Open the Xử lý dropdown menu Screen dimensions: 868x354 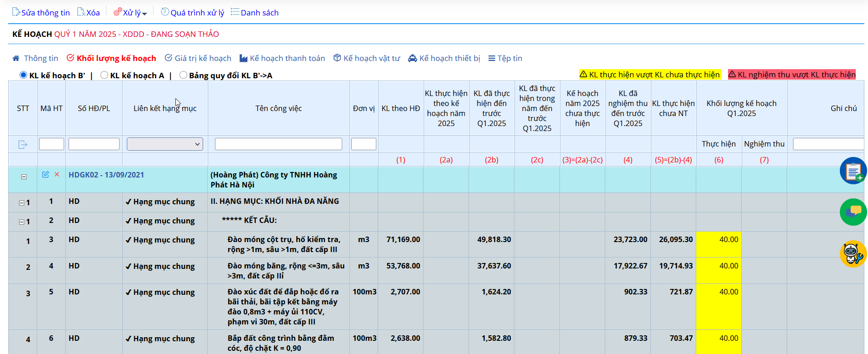pos(130,13)
